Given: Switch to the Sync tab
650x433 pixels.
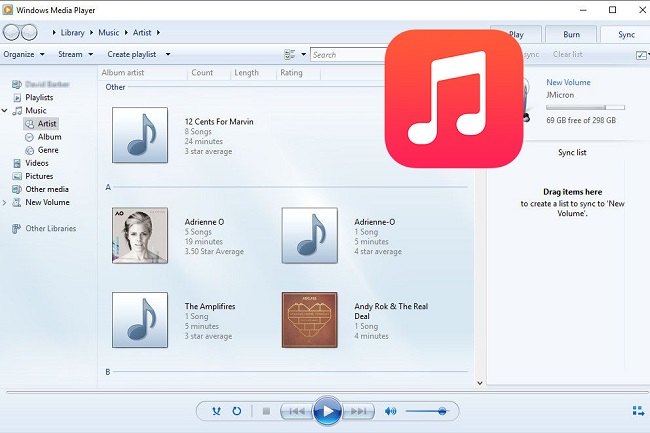Looking at the screenshot, I should [x=626, y=34].
